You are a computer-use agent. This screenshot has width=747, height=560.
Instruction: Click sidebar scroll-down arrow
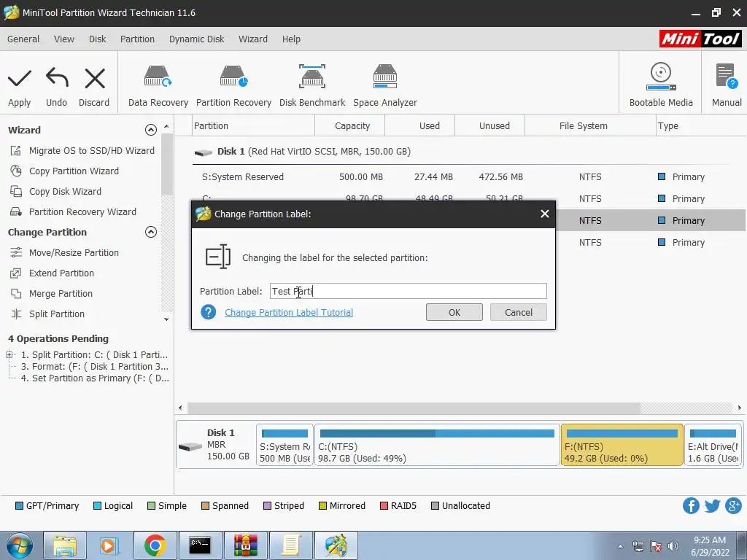pyautogui.click(x=166, y=319)
